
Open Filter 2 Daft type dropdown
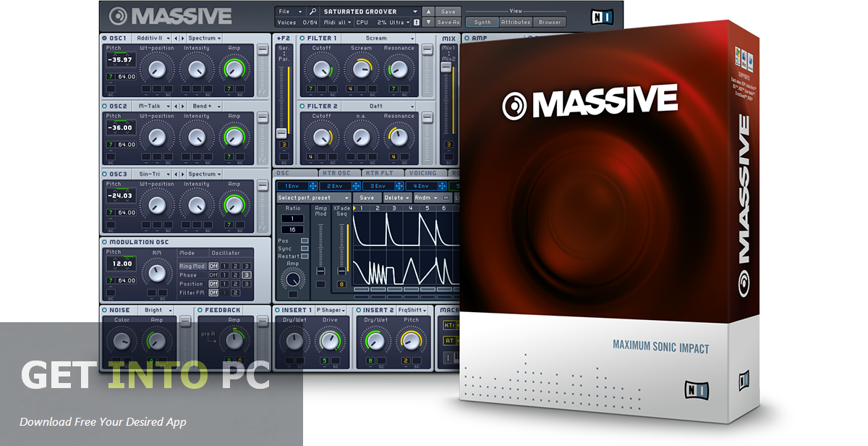coord(380,106)
